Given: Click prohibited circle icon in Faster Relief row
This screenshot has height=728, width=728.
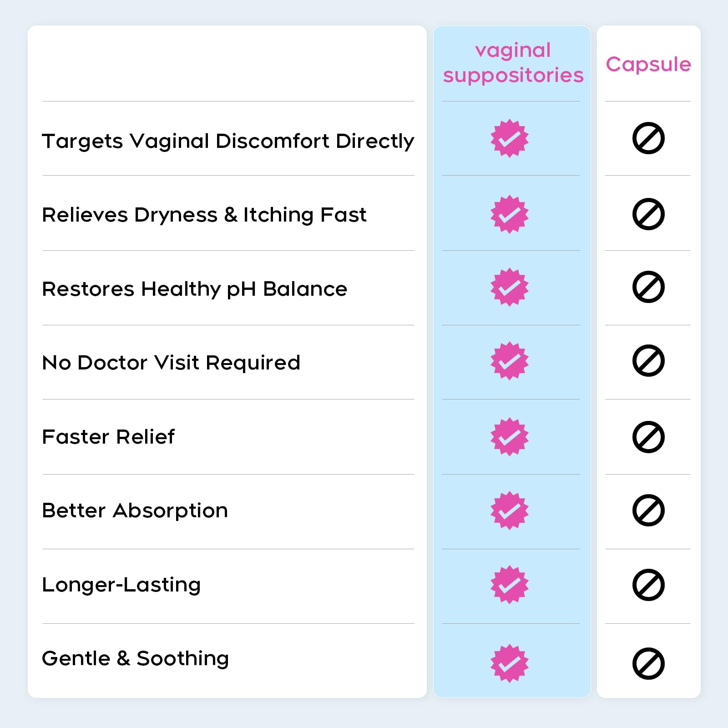Looking at the screenshot, I should (x=648, y=437).
